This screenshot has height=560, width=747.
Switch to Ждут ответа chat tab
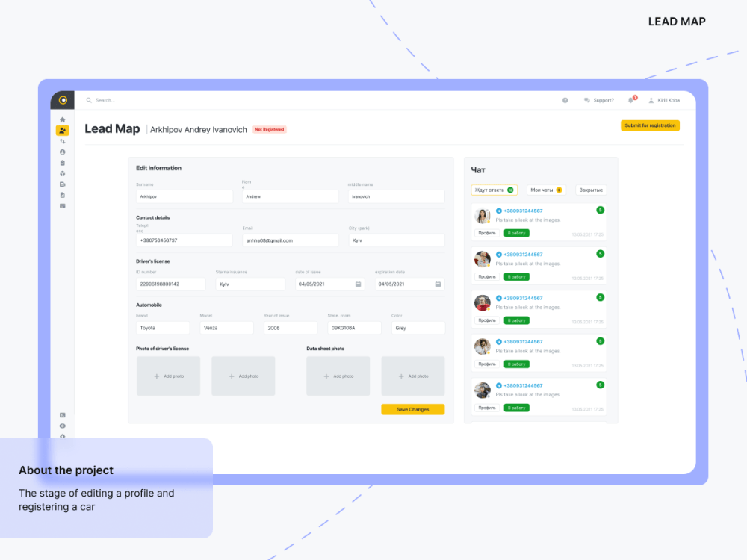point(494,190)
